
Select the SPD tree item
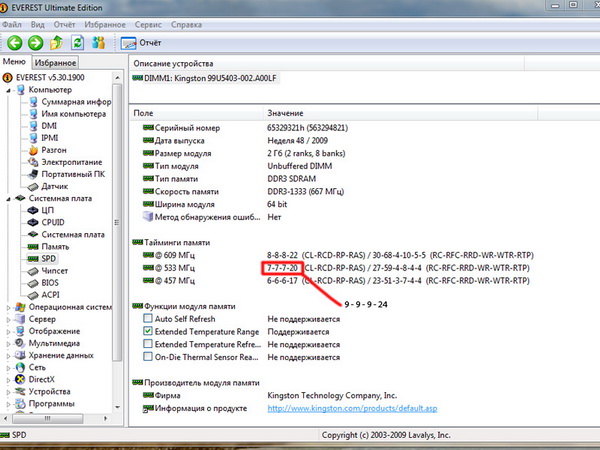coord(49,259)
